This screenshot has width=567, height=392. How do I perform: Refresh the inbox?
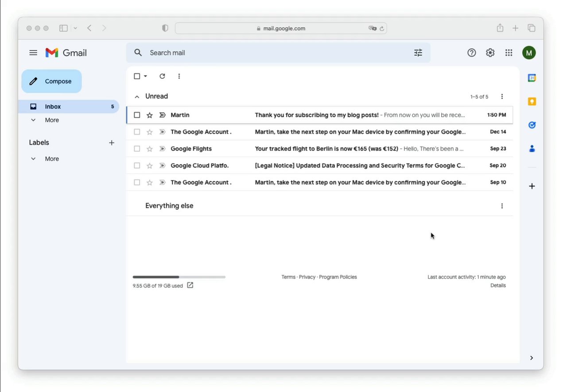tap(162, 76)
